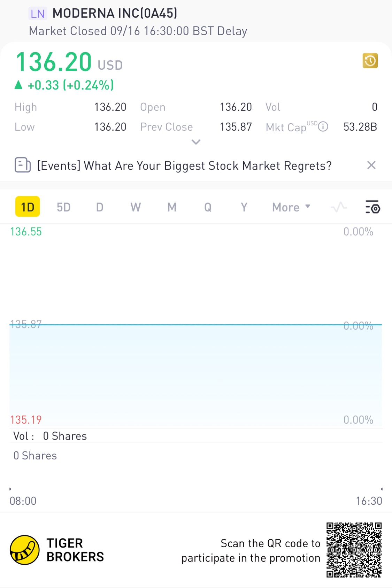
Task: Tap the 135.87 previous-close line on chart
Action: pyautogui.click(x=195, y=325)
